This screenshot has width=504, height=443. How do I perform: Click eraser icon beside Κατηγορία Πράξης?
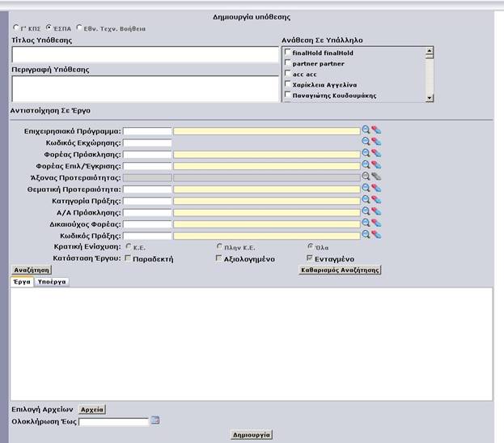376,200
